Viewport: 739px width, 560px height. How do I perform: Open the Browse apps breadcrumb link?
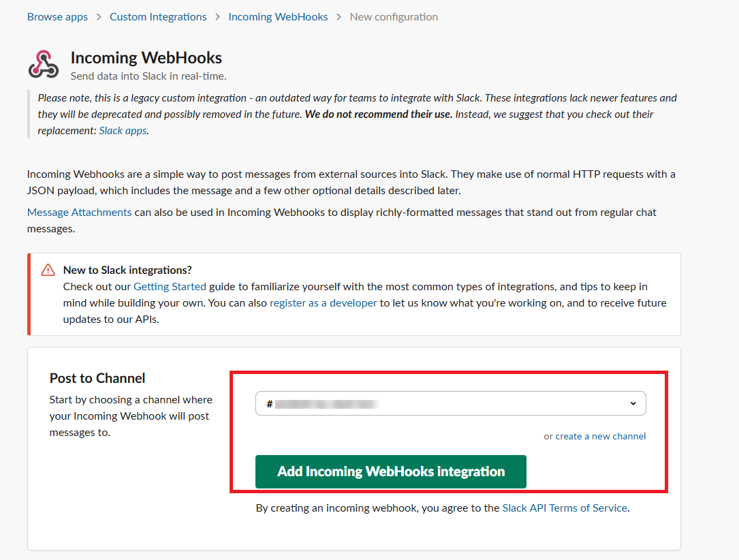click(57, 17)
